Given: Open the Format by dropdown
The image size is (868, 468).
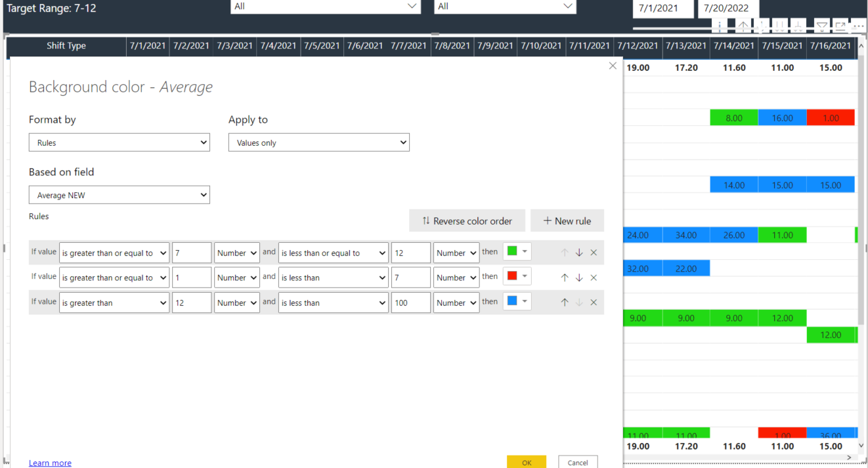Looking at the screenshot, I should [119, 142].
